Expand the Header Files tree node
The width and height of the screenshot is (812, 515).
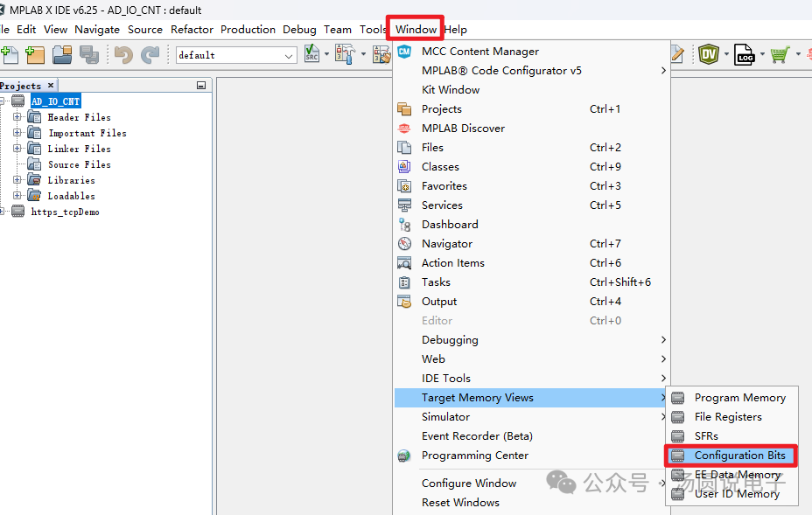[x=17, y=117]
